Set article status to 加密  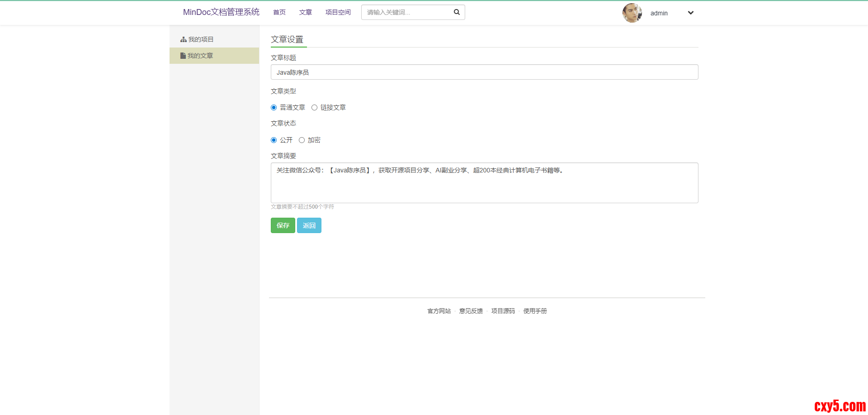click(302, 140)
